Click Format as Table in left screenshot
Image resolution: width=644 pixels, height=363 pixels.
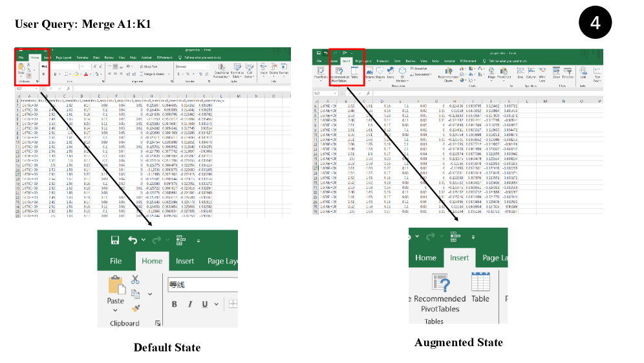[237, 71]
